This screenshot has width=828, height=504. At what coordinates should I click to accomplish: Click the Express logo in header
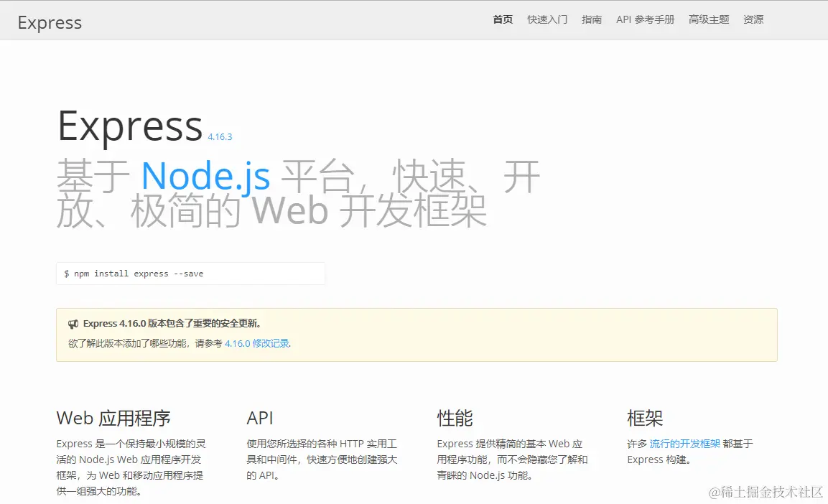(50, 23)
